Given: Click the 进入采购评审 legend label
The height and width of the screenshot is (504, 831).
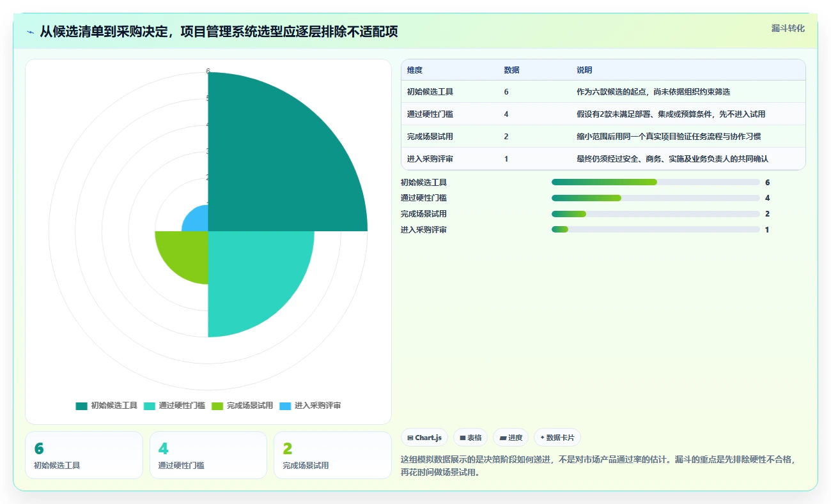Looking at the screenshot, I should coord(318,406).
